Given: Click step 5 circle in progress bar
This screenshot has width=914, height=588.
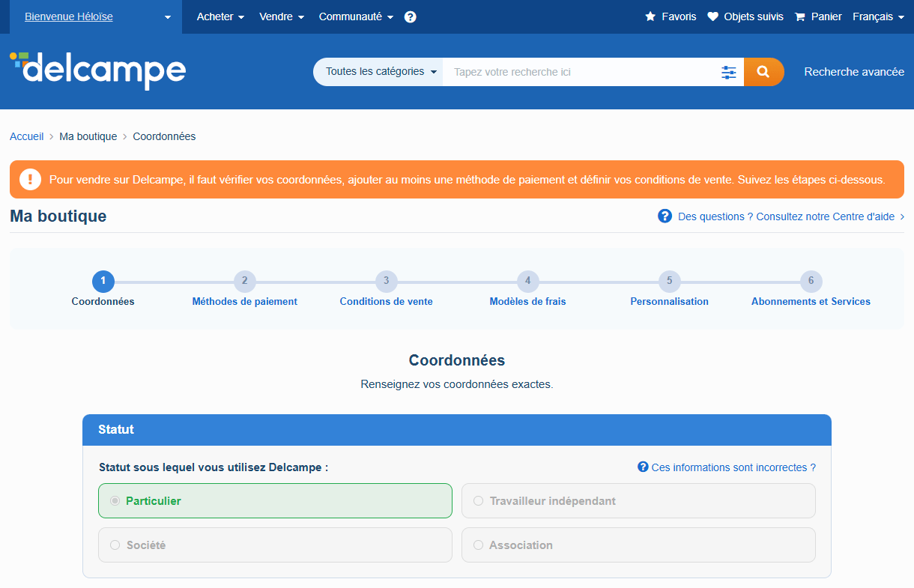Looking at the screenshot, I should [x=670, y=282].
